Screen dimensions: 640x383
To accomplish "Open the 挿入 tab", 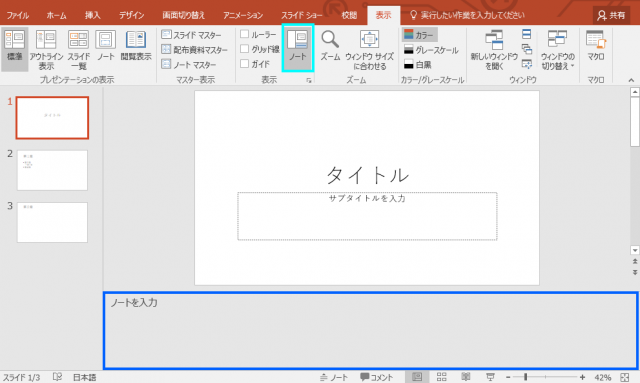I will (x=92, y=15).
